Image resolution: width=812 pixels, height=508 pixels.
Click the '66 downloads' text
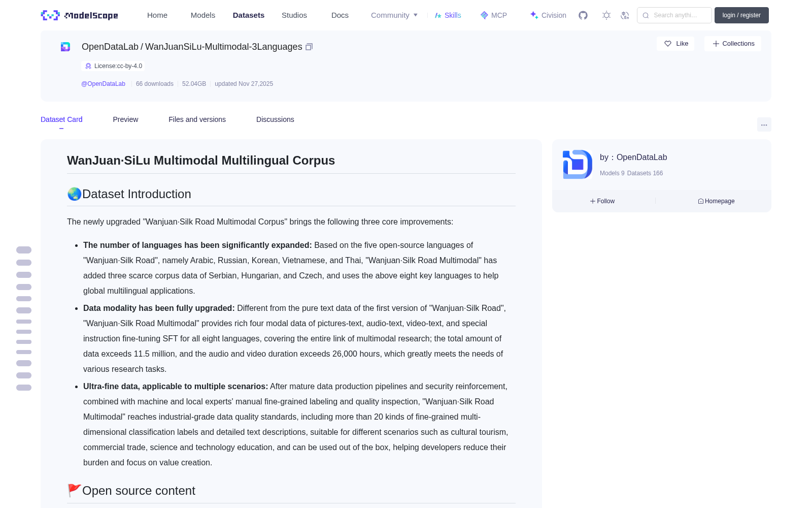155,84
